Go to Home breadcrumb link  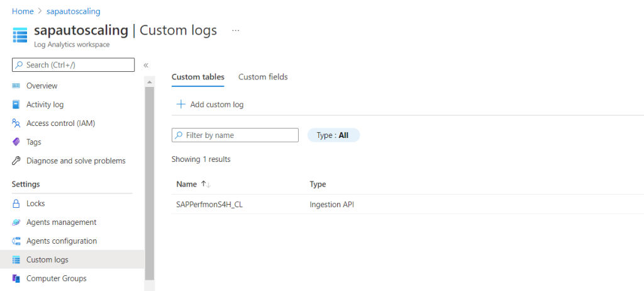point(23,11)
